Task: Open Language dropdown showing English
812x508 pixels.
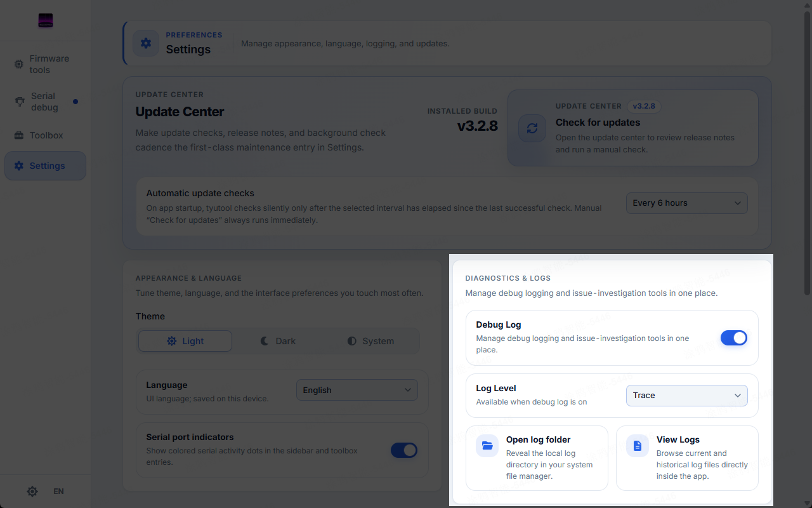Action: point(357,390)
